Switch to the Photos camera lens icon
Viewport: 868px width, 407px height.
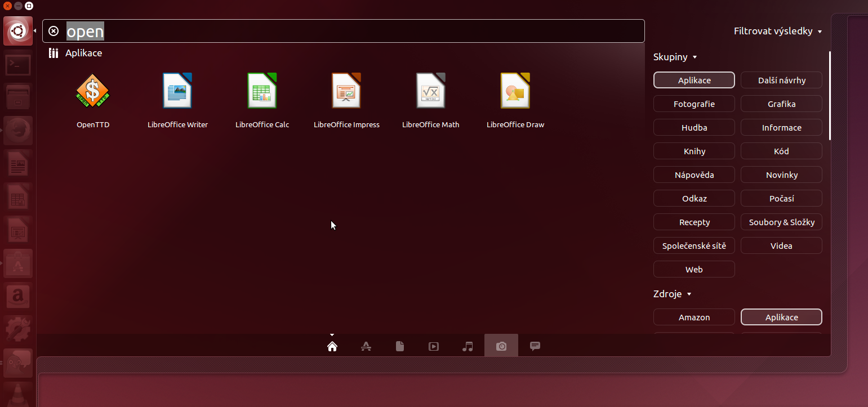(501, 346)
